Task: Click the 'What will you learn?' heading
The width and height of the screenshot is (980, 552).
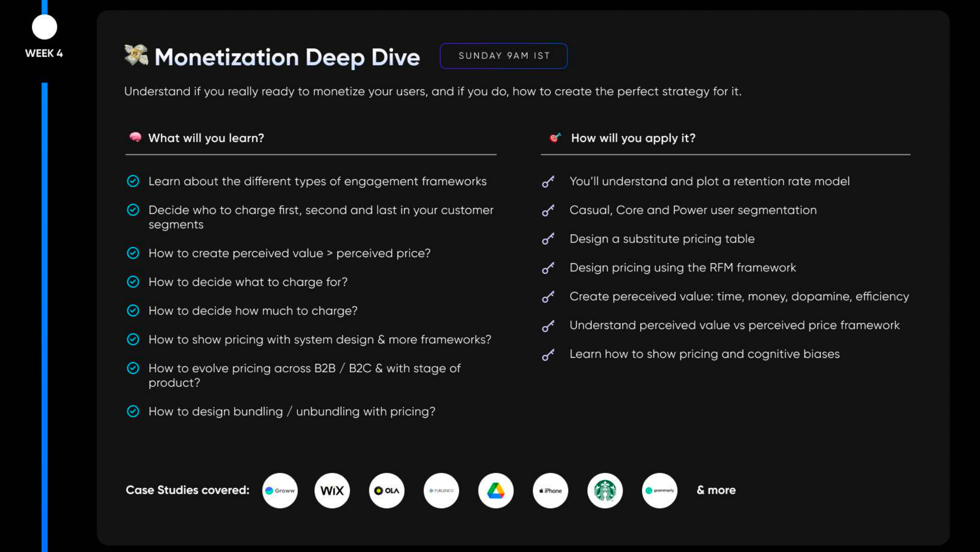Action: click(206, 138)
